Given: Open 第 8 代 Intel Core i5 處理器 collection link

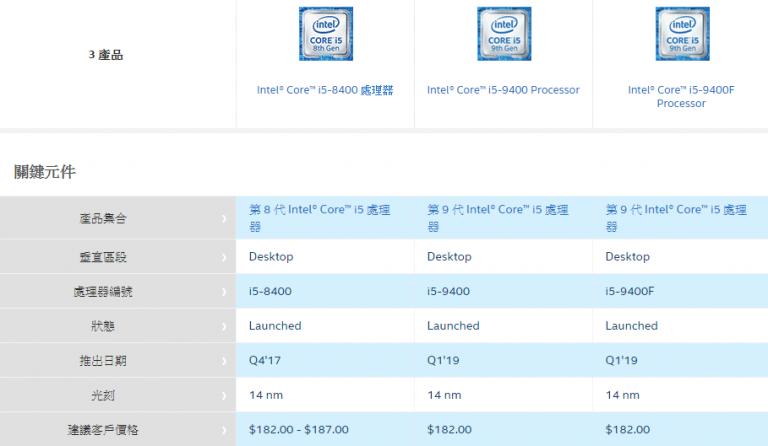Looking at the screenshot, I should 319,218.
